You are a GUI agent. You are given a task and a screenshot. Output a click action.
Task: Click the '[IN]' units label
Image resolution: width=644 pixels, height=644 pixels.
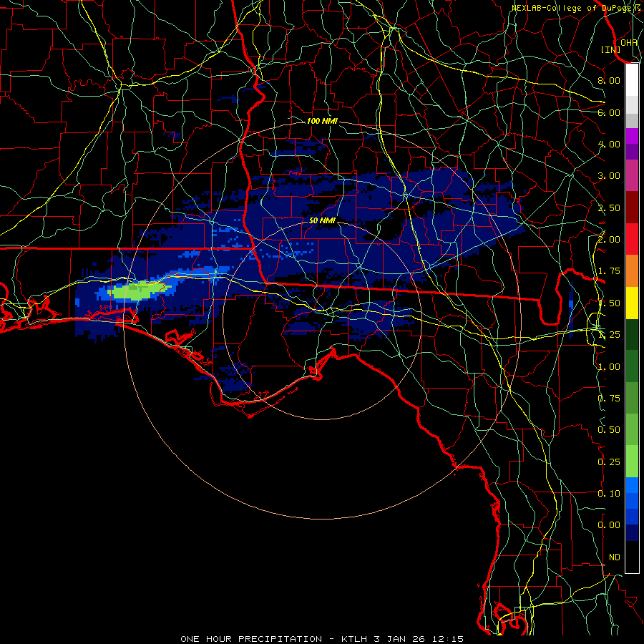click(611, 49)
